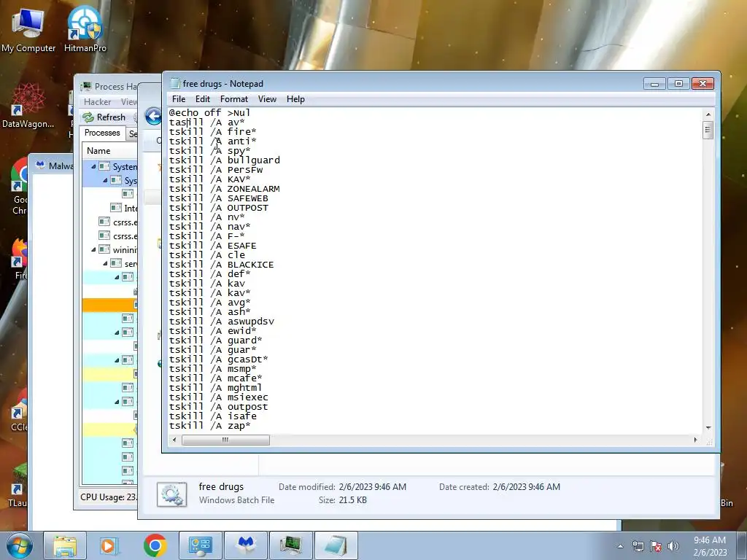The image size is (747, 560).
Task: Click the Process Hacker title bar icon
Action: coord(86,86)
